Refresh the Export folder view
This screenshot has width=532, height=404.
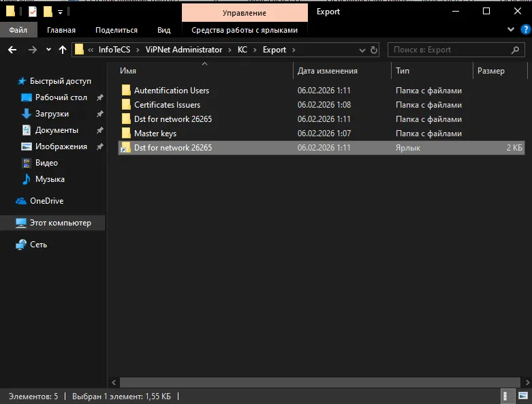point(373,50)
